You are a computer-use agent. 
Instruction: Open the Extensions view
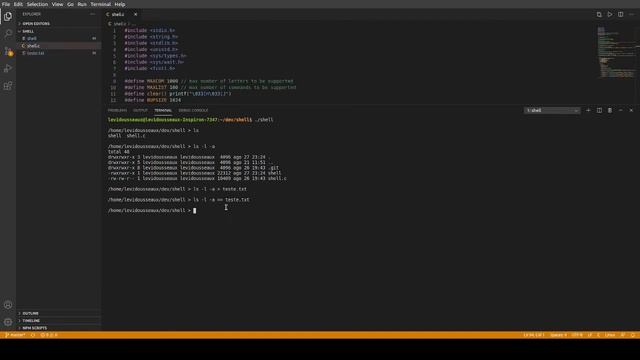tap(8, 86)
